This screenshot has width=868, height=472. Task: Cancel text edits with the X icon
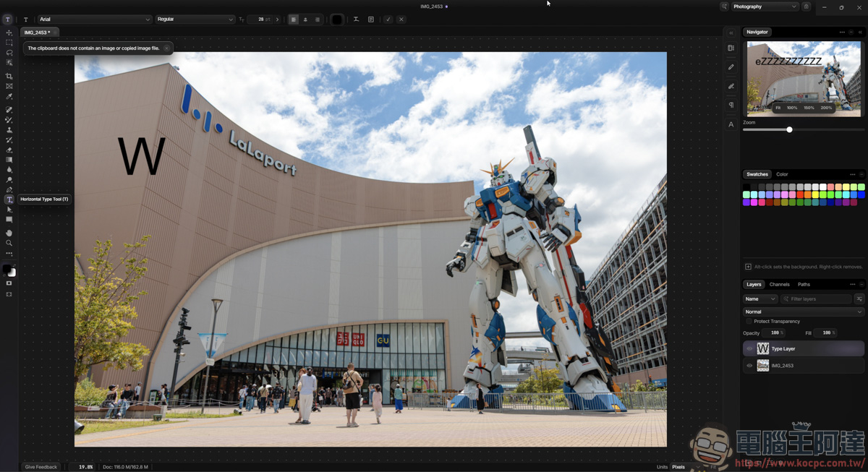(x=401, y=20)
